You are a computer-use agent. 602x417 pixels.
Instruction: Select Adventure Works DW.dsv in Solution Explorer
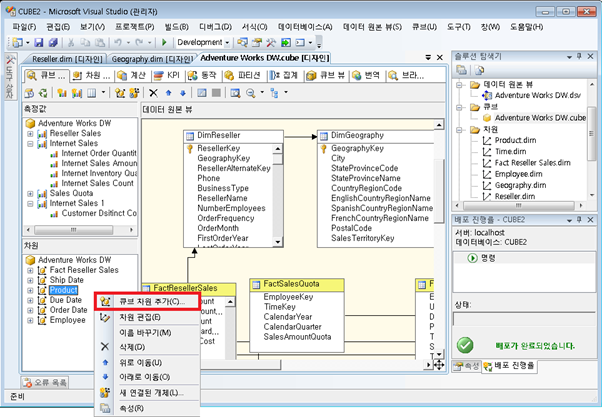538,95
